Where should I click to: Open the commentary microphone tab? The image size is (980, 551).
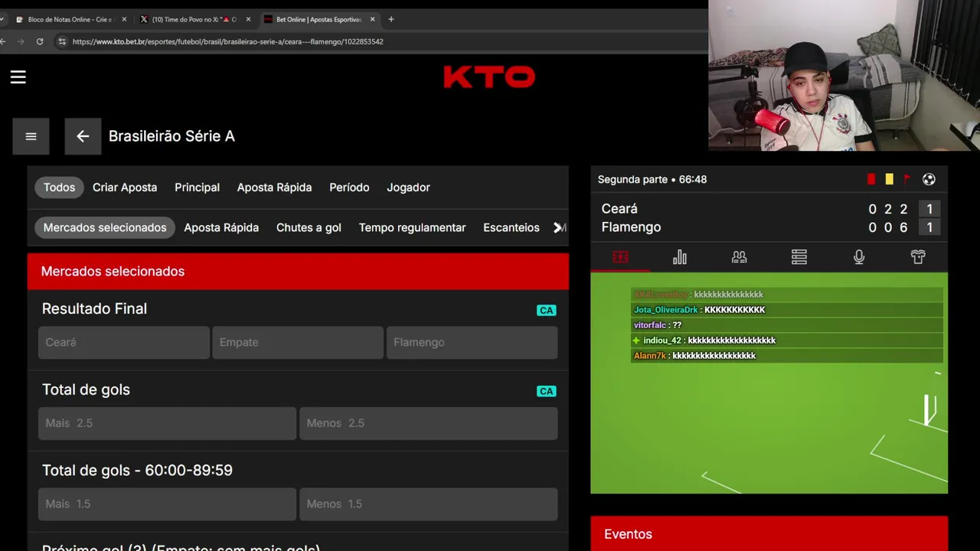tap(859, 257)
